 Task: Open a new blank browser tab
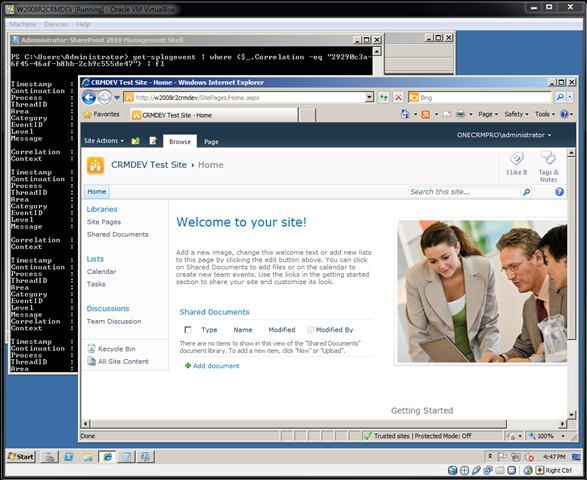coord(307,115)
